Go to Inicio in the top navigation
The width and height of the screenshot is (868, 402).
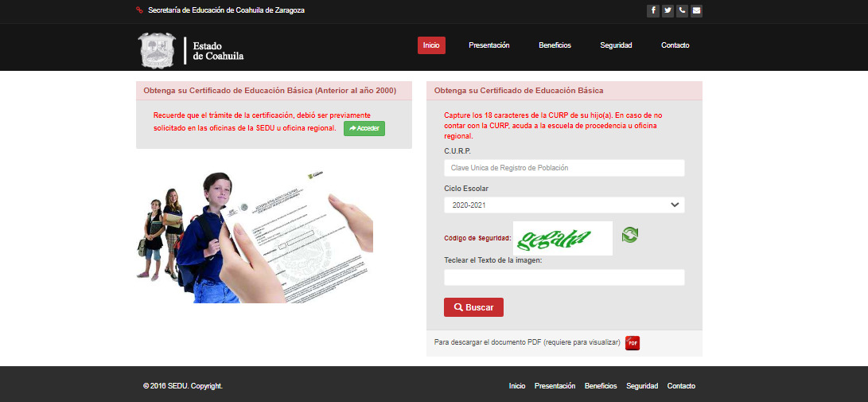pyautogui.click(x=431, y=45)
